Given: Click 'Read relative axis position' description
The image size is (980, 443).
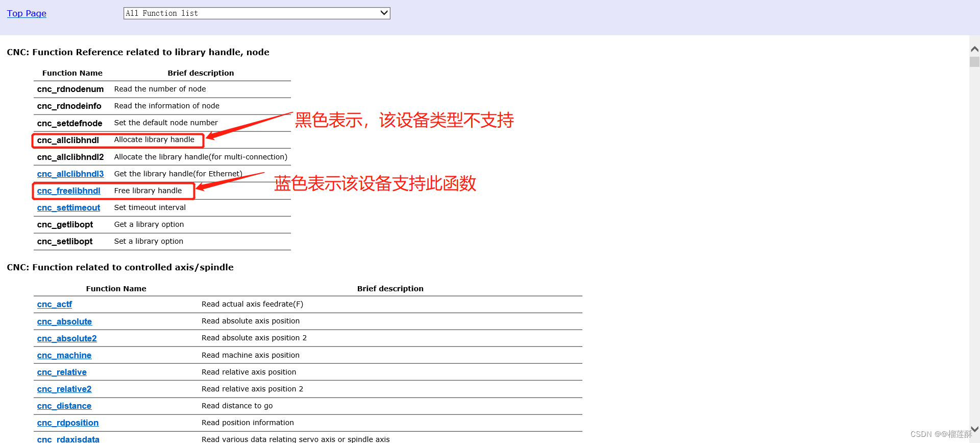Looking at the screenshot, I should [249, 372].
